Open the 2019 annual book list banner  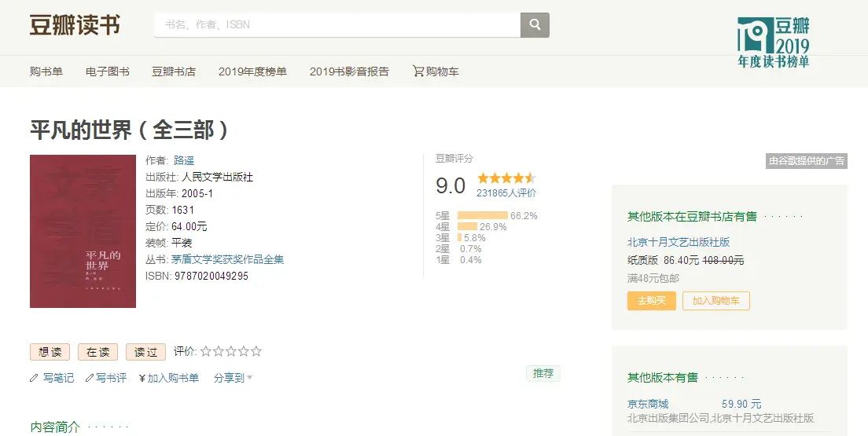774,42
